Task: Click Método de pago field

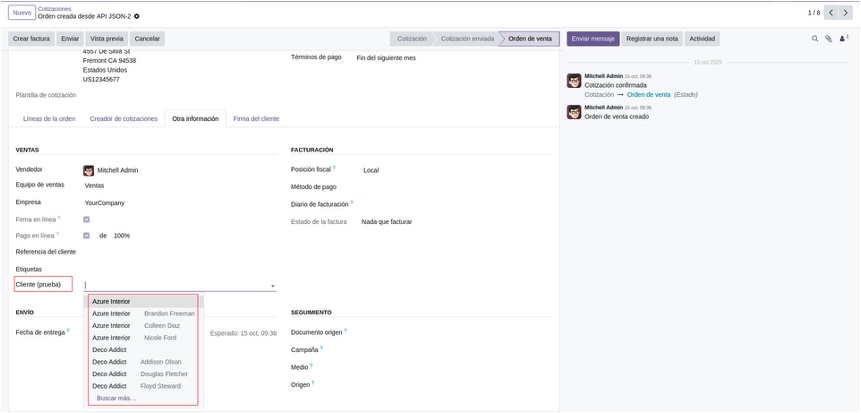Action: pyautogui.click(x=456, y=187)
